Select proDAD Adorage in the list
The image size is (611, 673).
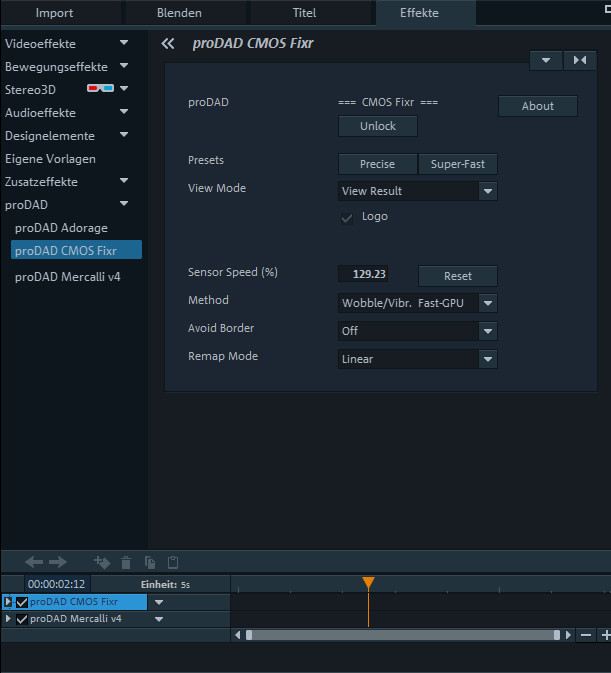[61, 228]
